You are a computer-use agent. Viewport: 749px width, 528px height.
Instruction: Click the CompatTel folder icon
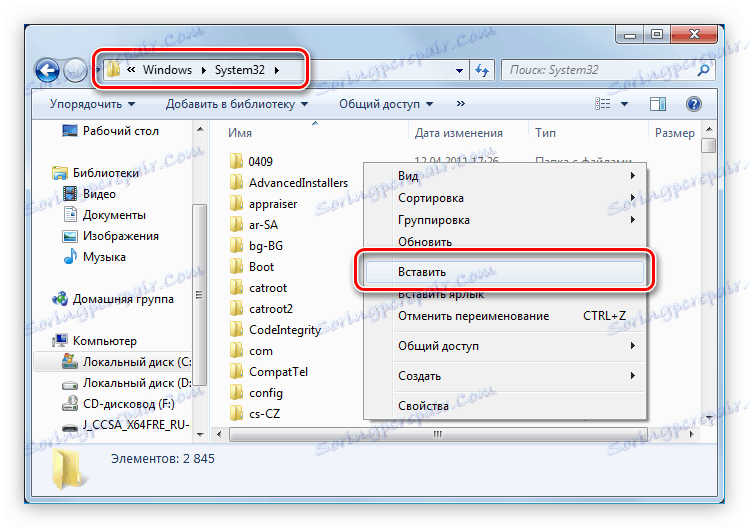coord(236,371)
